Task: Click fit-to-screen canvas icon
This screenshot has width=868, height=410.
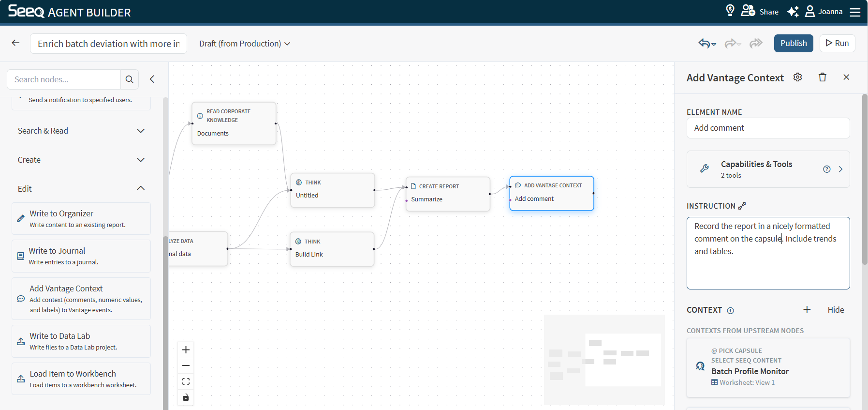Action: click(x=186, y=381)
